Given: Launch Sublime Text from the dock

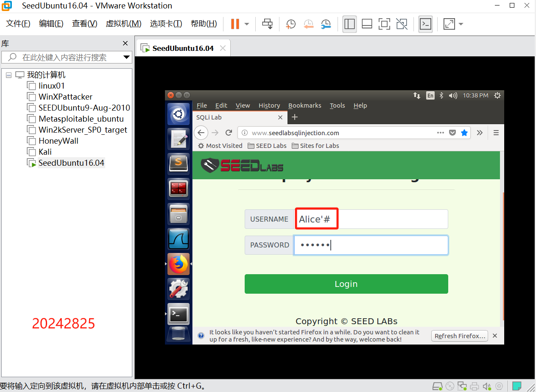Looking at the screenshot, I should (x=179, y=164).
